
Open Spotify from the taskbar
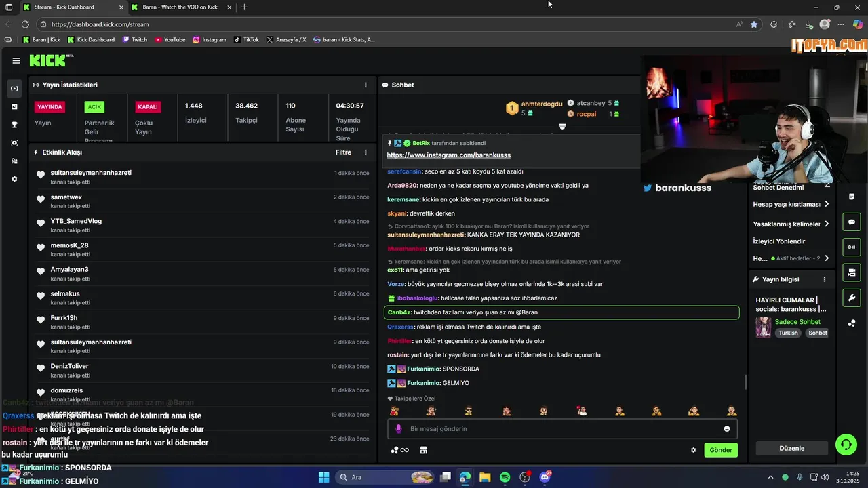click(505, 477)
